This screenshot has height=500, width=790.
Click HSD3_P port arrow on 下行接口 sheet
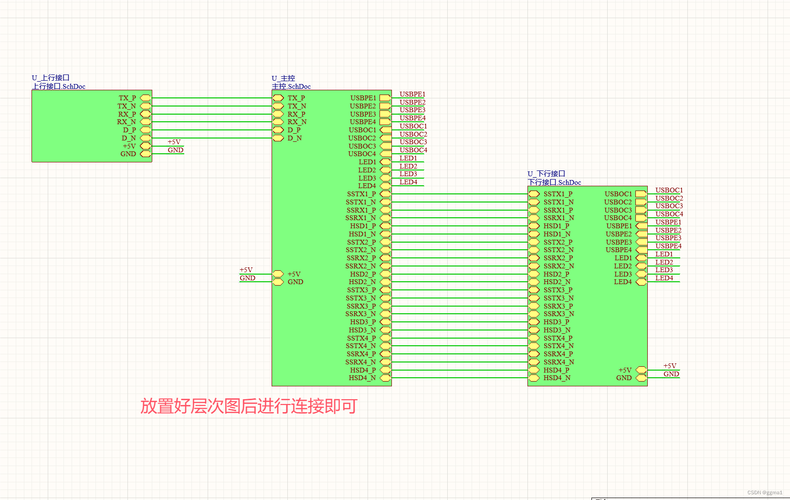click(534, 322)
